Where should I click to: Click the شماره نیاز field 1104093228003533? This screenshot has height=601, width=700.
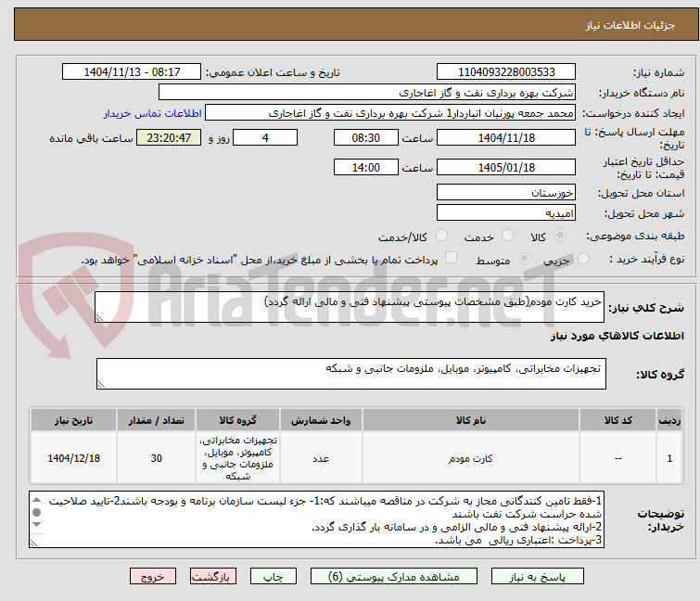click(x=506, y=72)
